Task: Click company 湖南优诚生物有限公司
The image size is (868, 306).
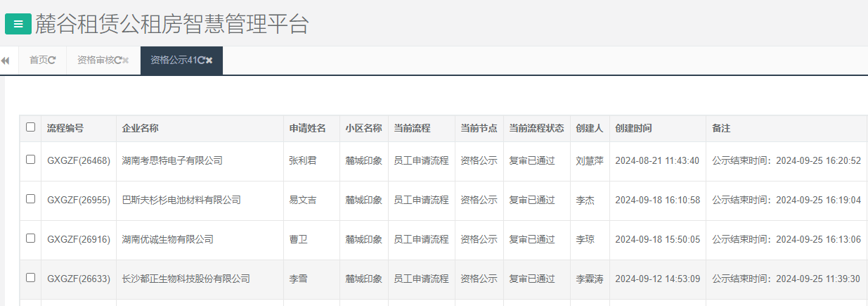Action: [x=167, y=240]
